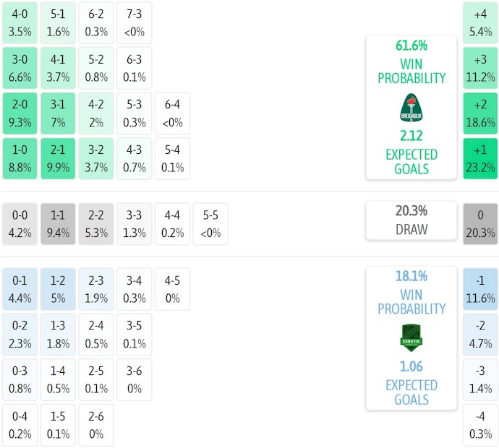The height and width of the screenshot is (448, 499).
Task: Select the 1-2 away win tile
Action: point(59,289)
